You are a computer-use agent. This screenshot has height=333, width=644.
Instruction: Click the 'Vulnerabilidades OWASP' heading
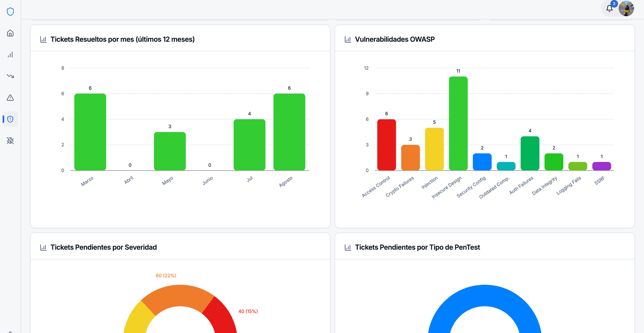395,39
